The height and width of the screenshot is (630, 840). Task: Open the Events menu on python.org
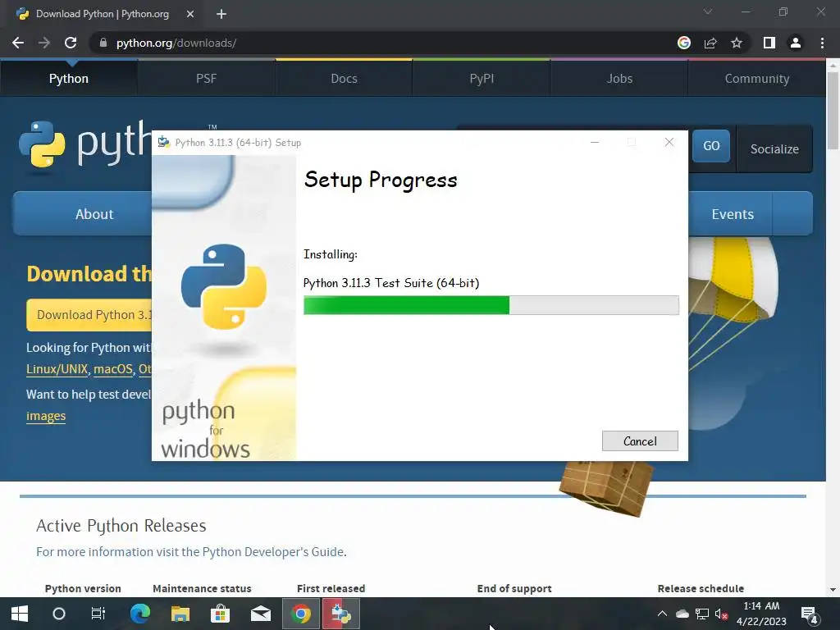pyautogui.click(x=733, y=214)
